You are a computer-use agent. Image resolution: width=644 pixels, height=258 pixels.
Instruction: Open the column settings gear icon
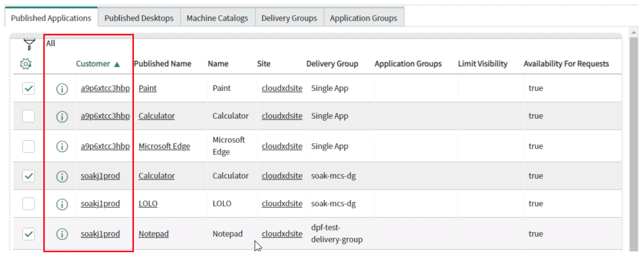click(25, 64)
